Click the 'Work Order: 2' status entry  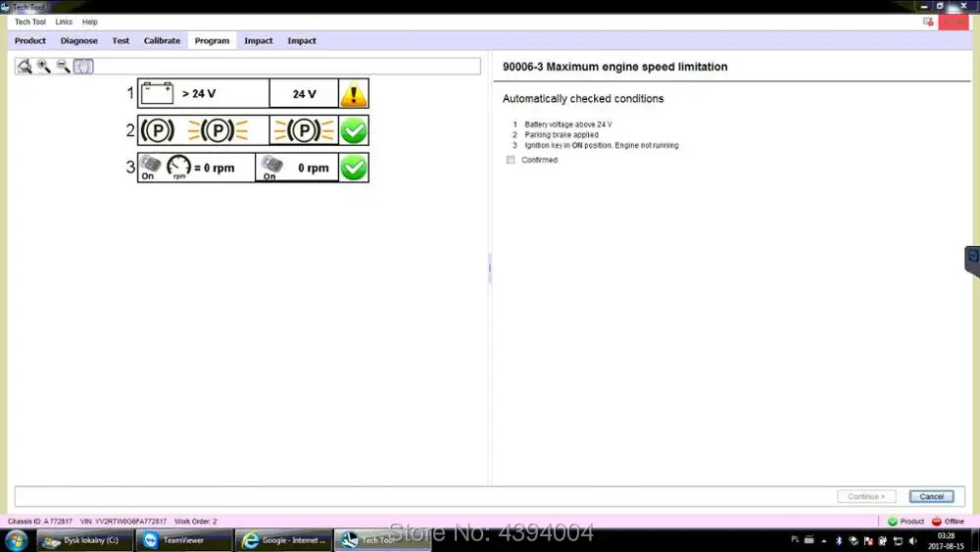click(x=196, y=522)
